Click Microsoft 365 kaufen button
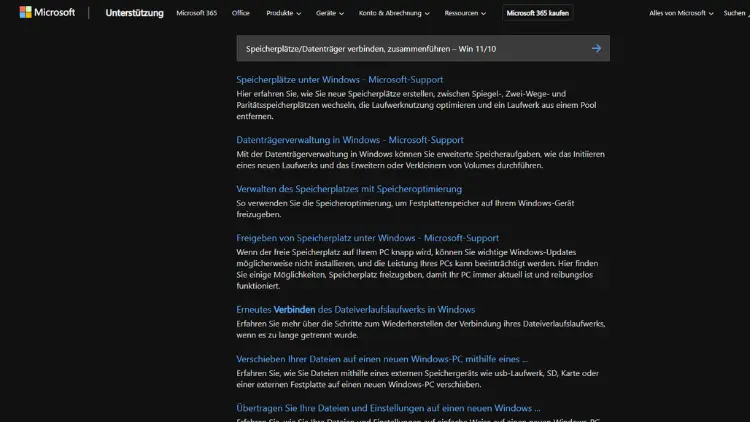This screenshot has width=750, height=422. tap(538, 13)
